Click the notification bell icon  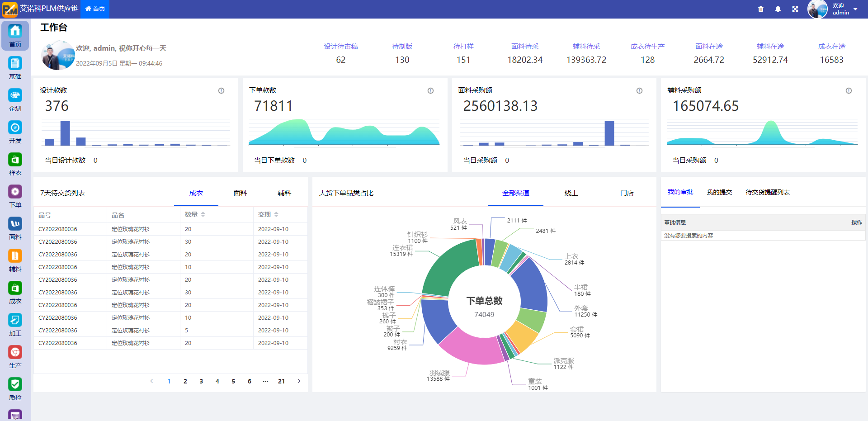pos(778,9)
